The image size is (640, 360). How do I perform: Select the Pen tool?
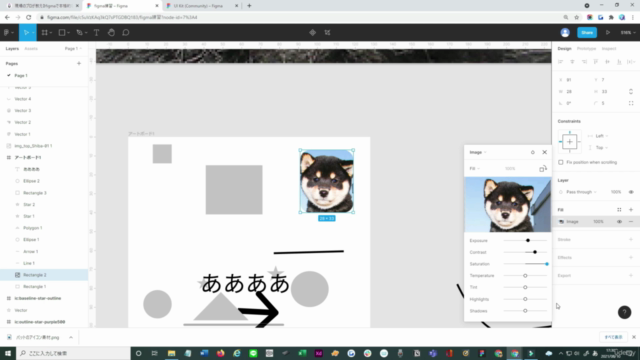80,33
